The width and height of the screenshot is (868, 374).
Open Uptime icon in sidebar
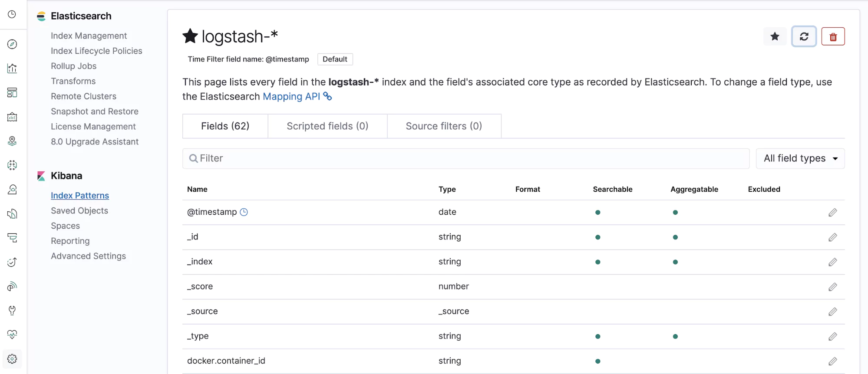point(12,262)
